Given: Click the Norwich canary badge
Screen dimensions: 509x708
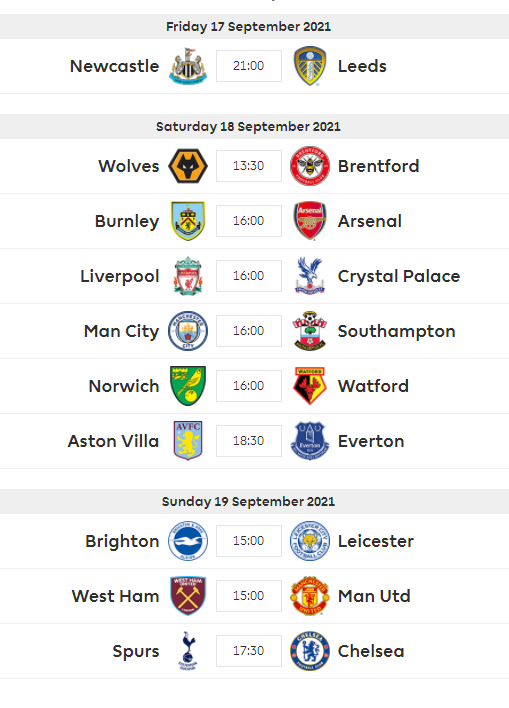Looking at the screenshot, I should [188, 386].
